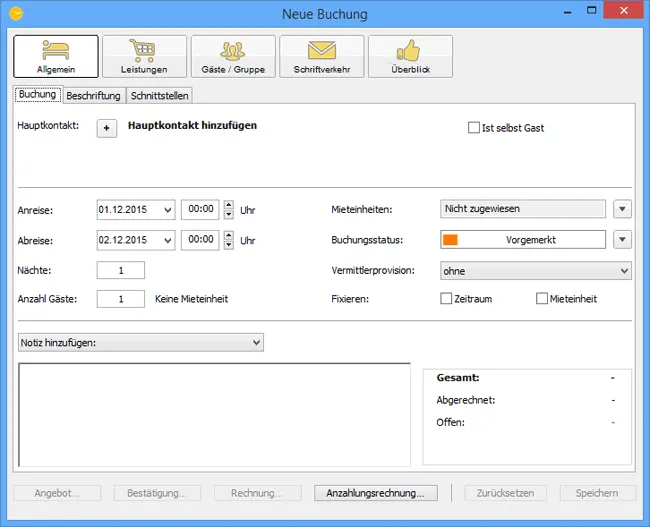The image size is (650, 527).
Task: Expand the Vermittlerprovision 'ohne' combo box
Action: [536, 271]
